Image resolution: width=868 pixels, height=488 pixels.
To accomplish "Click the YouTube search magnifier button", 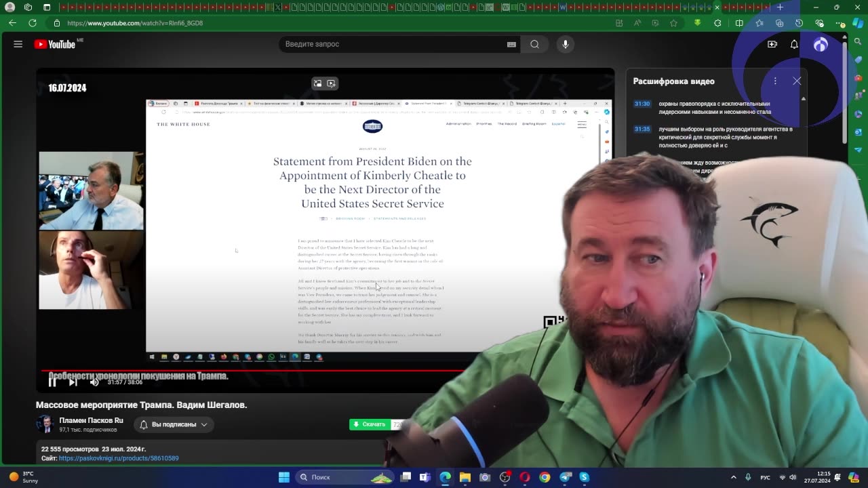I will point(535,44).
